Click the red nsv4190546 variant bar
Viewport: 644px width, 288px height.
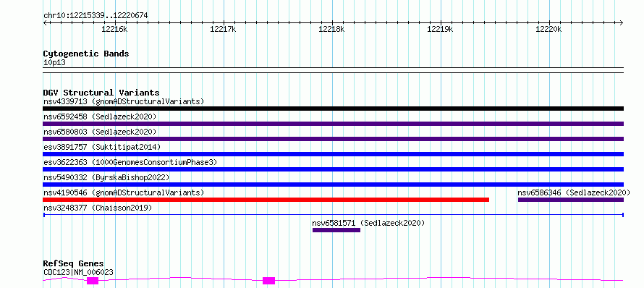[266, 200]
